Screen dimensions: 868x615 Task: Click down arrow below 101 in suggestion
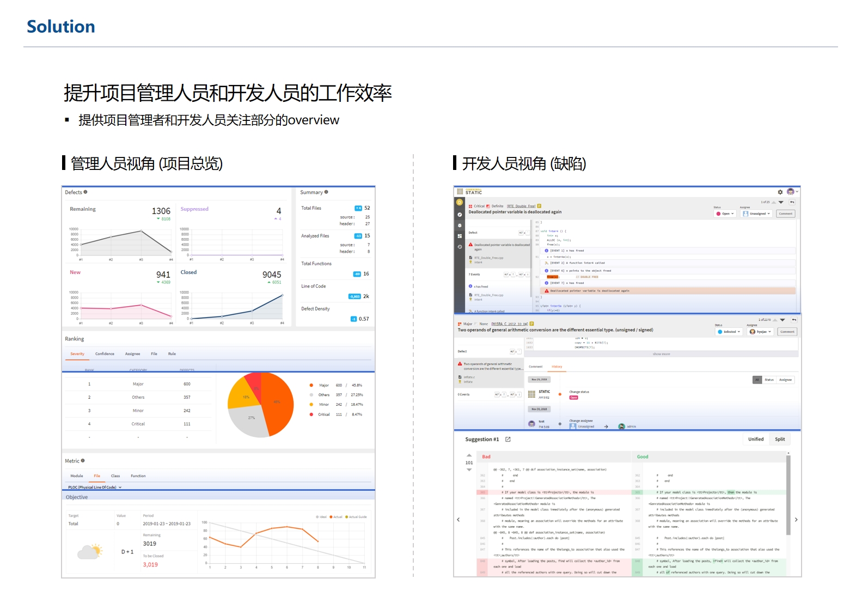[469, 470]
